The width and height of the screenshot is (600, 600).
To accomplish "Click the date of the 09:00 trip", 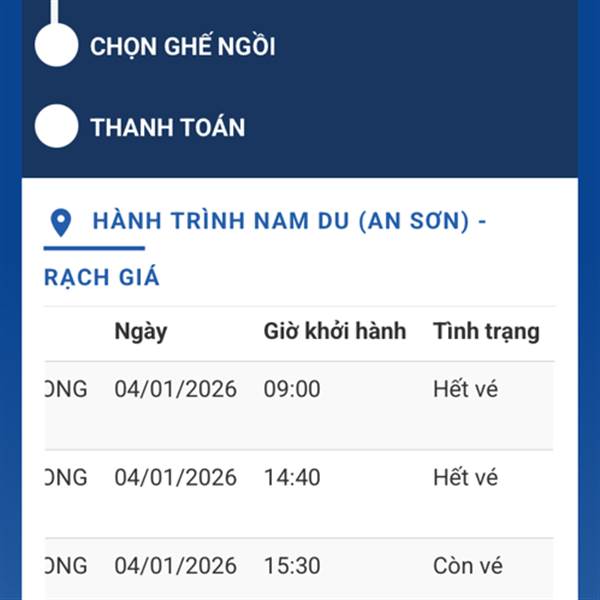I will (x=175, y=389).
